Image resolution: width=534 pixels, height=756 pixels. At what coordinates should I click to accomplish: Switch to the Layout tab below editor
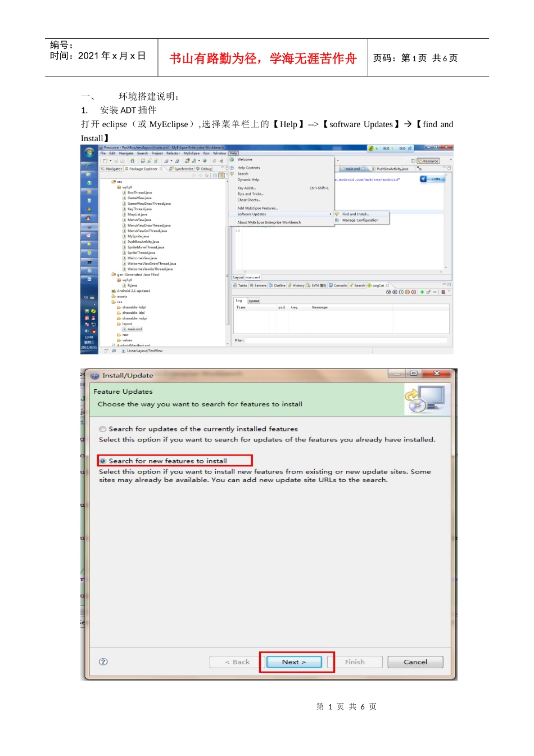click(238, 277)
